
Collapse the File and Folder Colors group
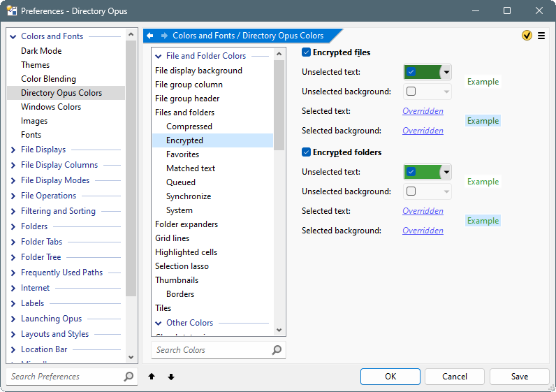[159, 56]
